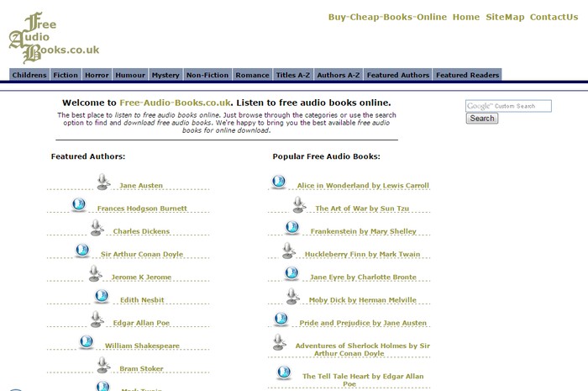
Task: Click the Search button
Action: coord(482,119)
